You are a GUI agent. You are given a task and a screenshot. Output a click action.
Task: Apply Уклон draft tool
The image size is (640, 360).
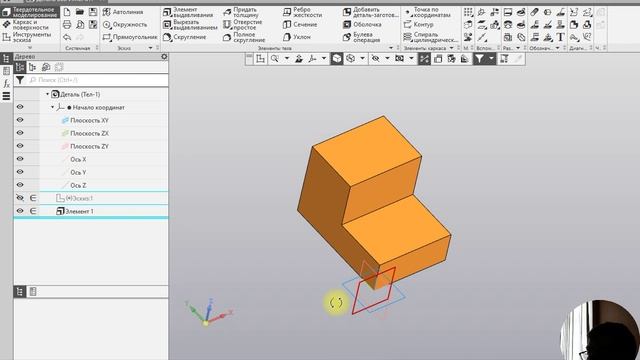tap(297, 37)
